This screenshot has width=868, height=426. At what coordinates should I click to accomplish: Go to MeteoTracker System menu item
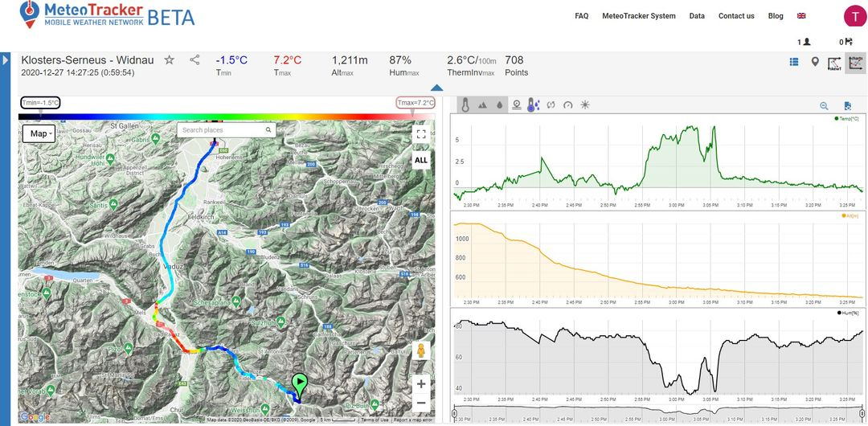(x=638, y=16)
